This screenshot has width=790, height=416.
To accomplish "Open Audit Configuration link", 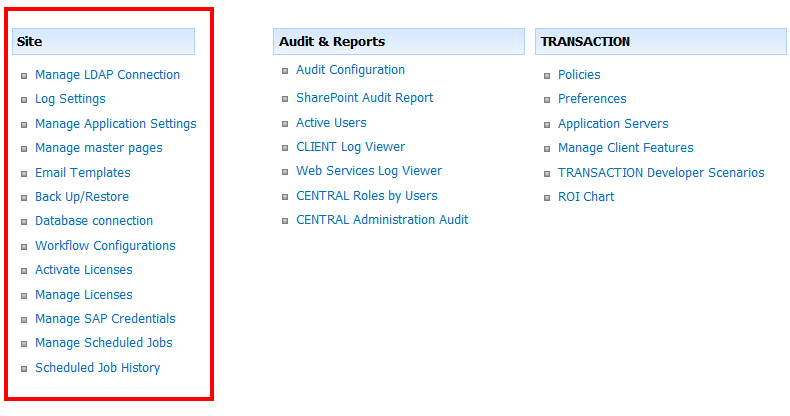I will pos(350,70).
